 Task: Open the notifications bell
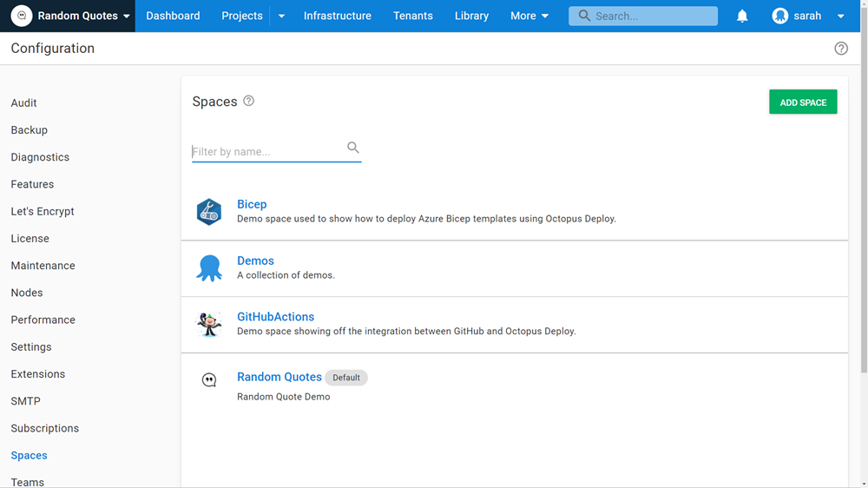point(742,16)
